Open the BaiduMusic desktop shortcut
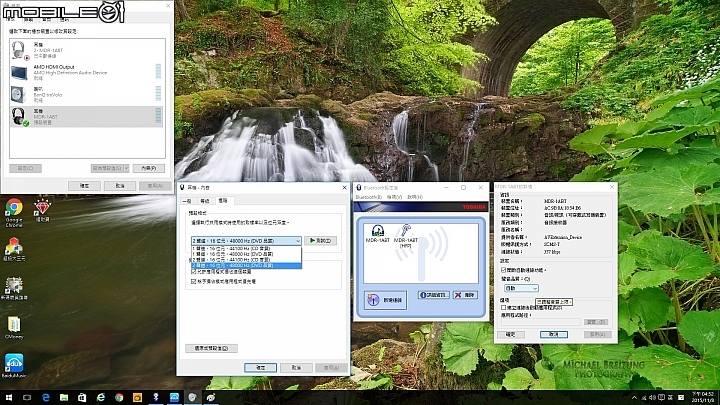720x405 pixels. pos(14,366)
